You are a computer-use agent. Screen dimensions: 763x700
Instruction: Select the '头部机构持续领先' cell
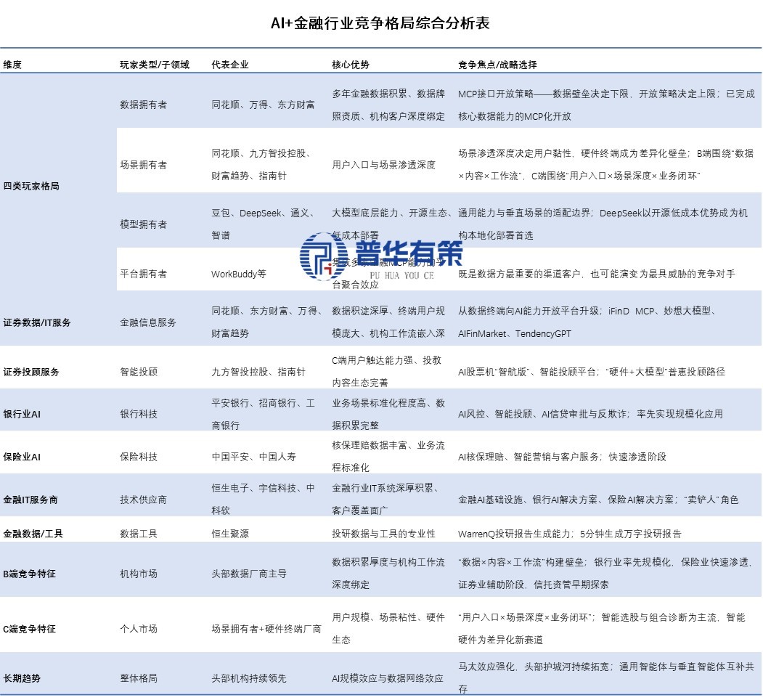pyautogui.click(x=249, y=679)
